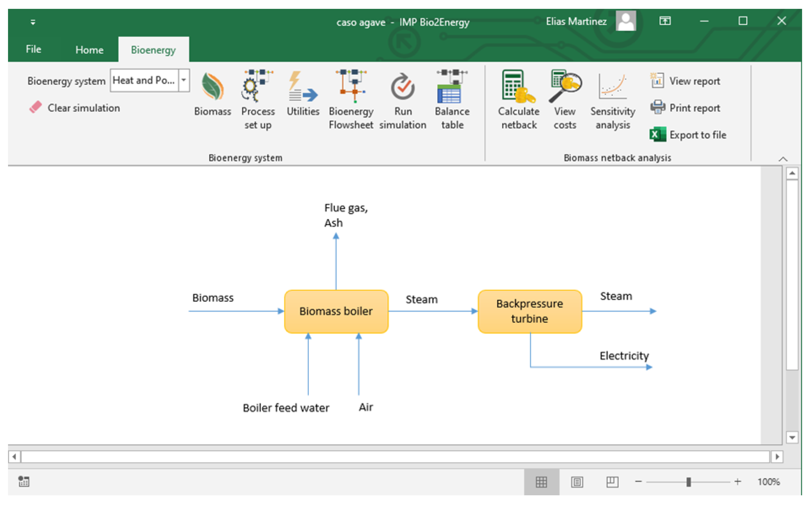
Task: Click the zoom slider handle
Action: pos(688,482)
